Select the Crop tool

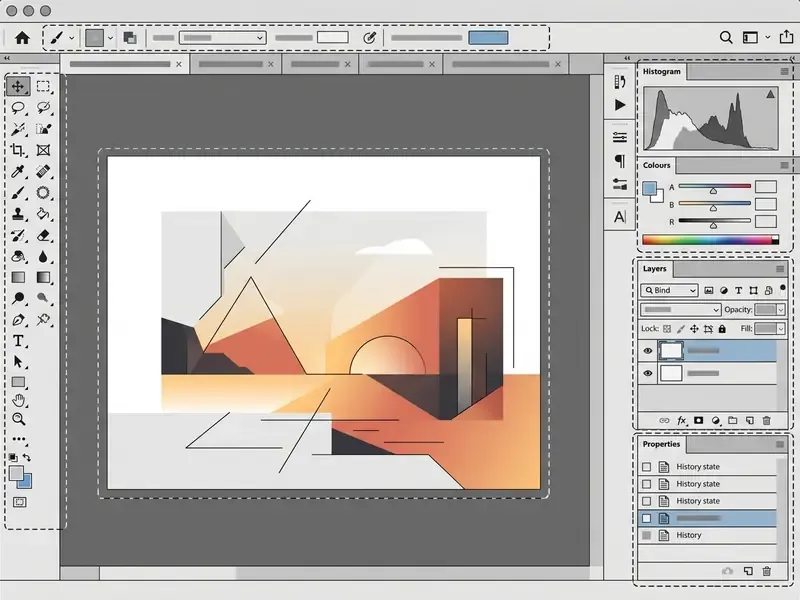click(x=18, y=150)
